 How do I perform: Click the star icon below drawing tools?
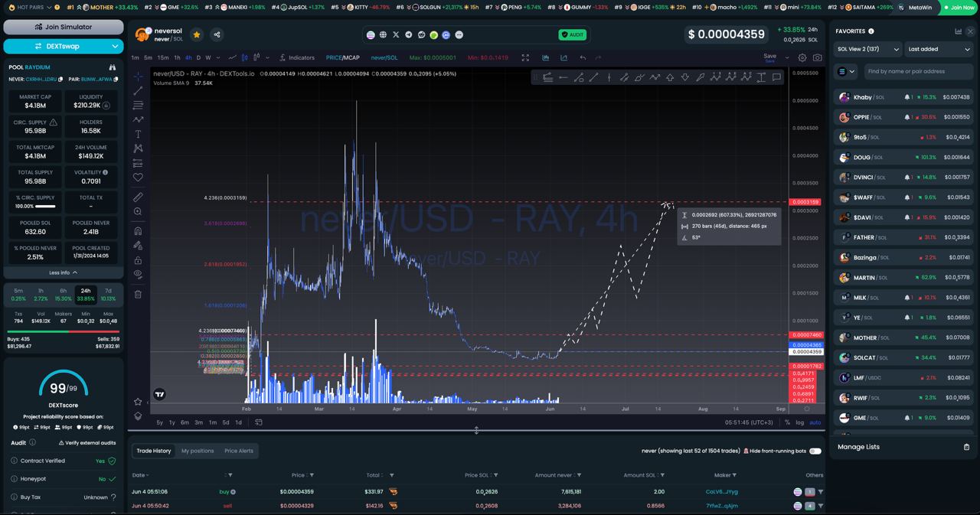(138, 402)
